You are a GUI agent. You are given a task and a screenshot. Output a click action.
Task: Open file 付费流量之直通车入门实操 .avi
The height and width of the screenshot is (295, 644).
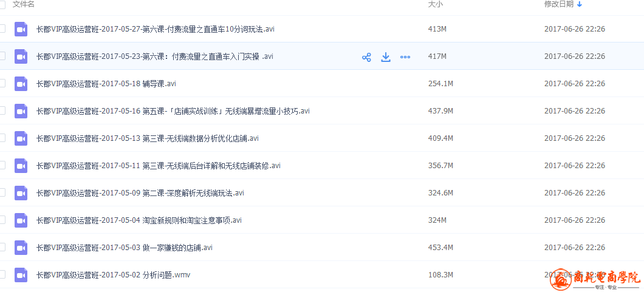(154, 56)
